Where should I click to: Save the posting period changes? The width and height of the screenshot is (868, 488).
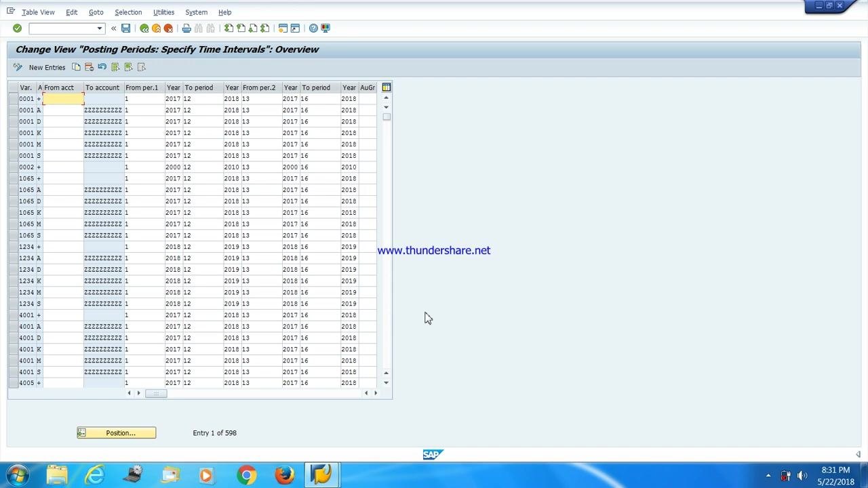[125, 28]
